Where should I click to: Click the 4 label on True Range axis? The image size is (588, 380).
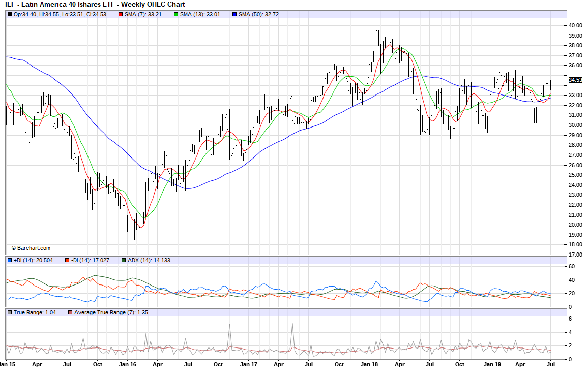(x=570, y=332)
